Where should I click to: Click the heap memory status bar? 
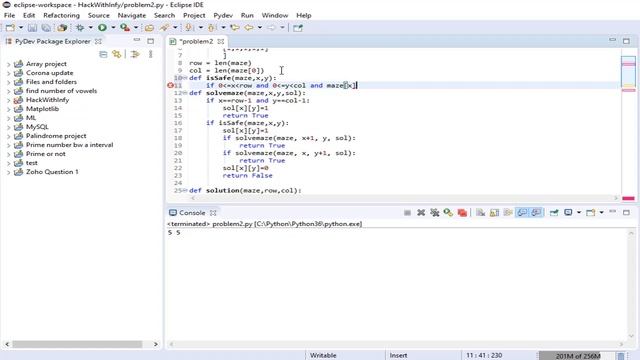click(578, 356)
